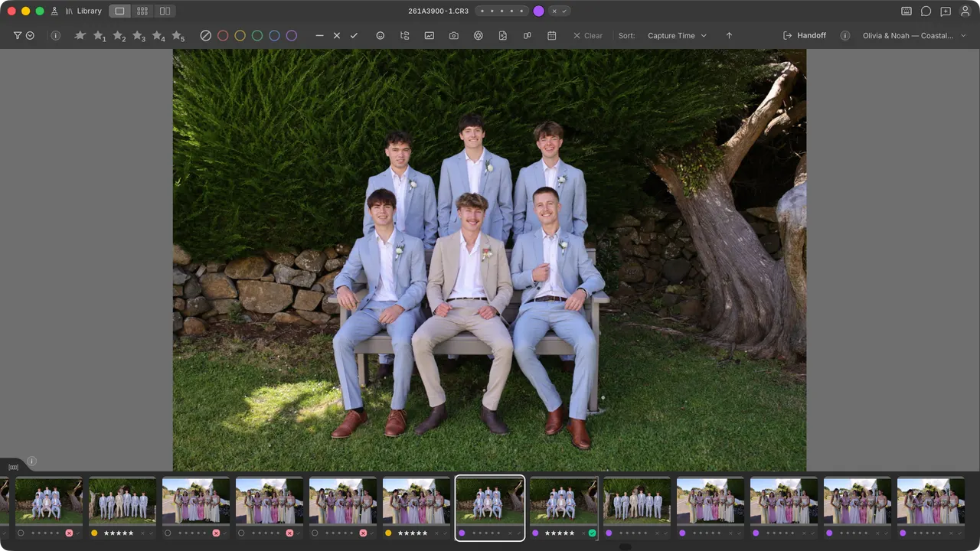Click the import stamp icon near Library
The height and width of the screenshot is (551, 980).
click(x=54, y=11)
